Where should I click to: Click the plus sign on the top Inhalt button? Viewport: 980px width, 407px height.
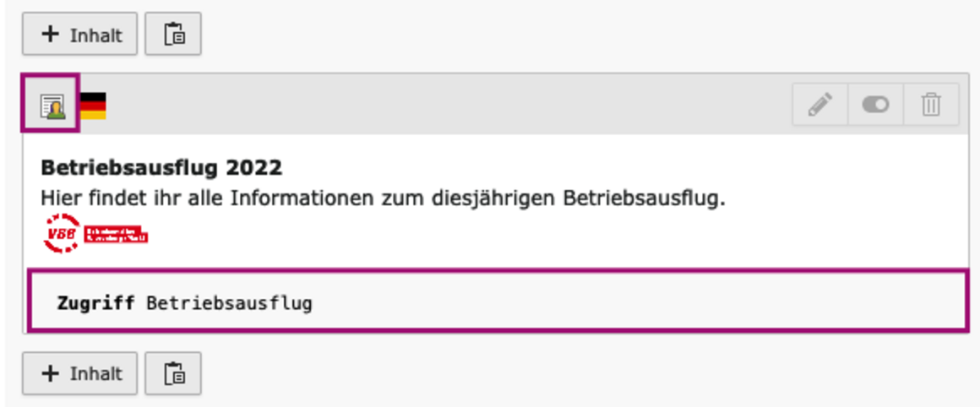[51, 35]
